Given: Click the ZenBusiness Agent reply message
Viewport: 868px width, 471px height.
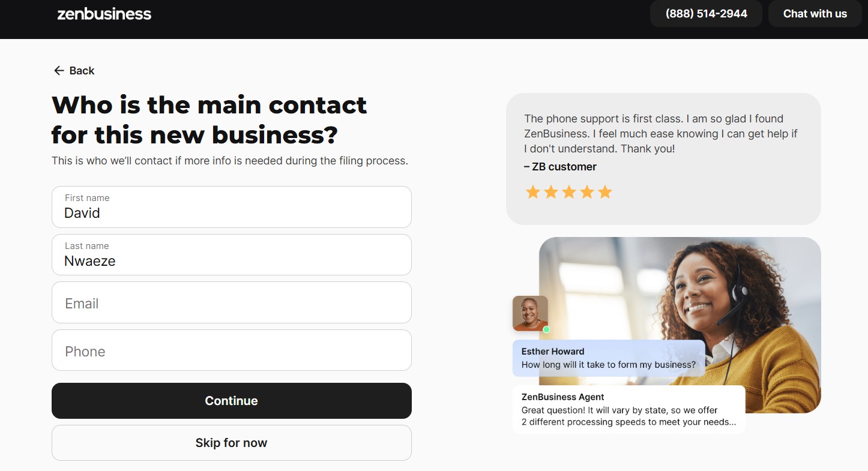Looking at the screenshot, I should coord(628,409).
